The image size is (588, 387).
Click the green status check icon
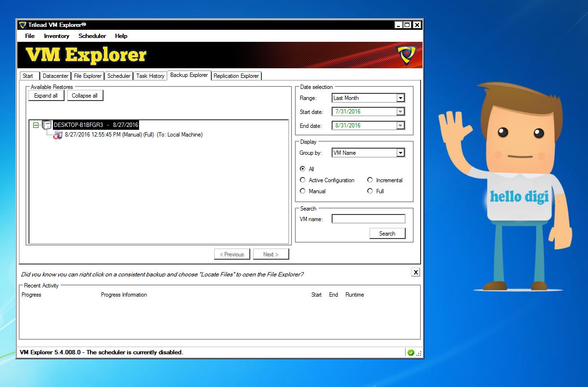410,352
